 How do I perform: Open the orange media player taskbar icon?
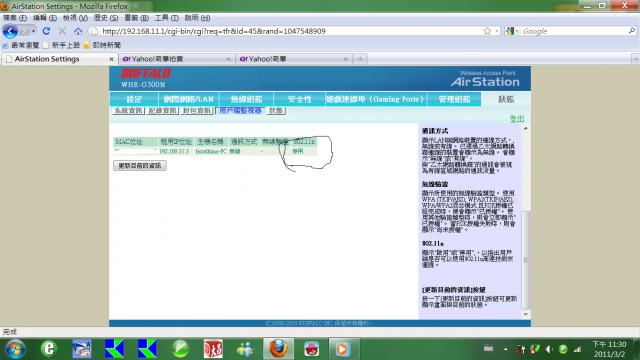coord(343,349)
